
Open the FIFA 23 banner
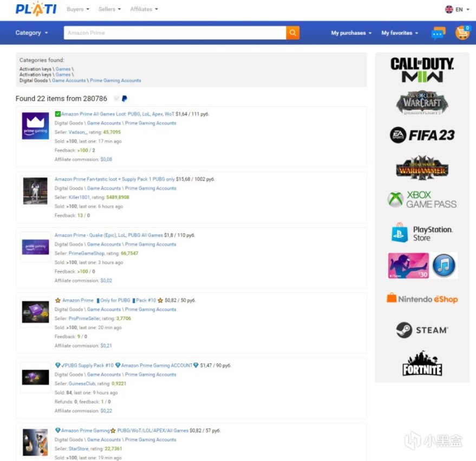(x=422, y=135)
